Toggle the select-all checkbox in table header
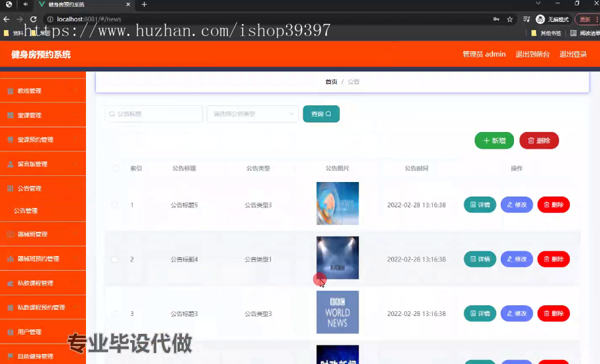600x364 pixels. click(115, 168)
